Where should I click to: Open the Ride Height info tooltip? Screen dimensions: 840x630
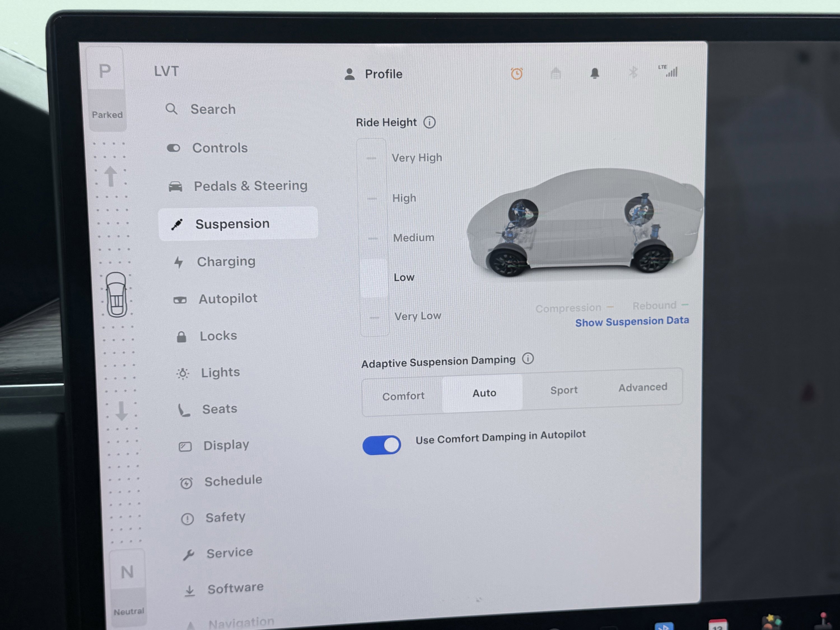[430, 122]
